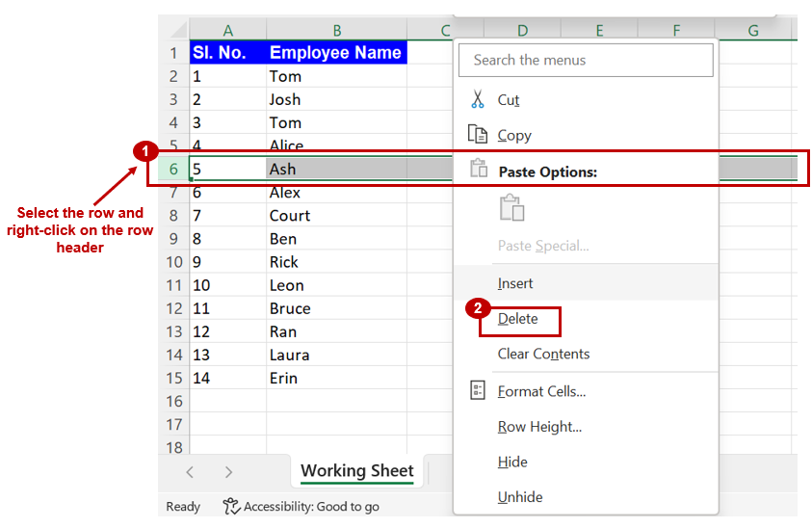The image size is (812, 528).
Task: Select Unhide from context menu
Action: click(586, 496)
